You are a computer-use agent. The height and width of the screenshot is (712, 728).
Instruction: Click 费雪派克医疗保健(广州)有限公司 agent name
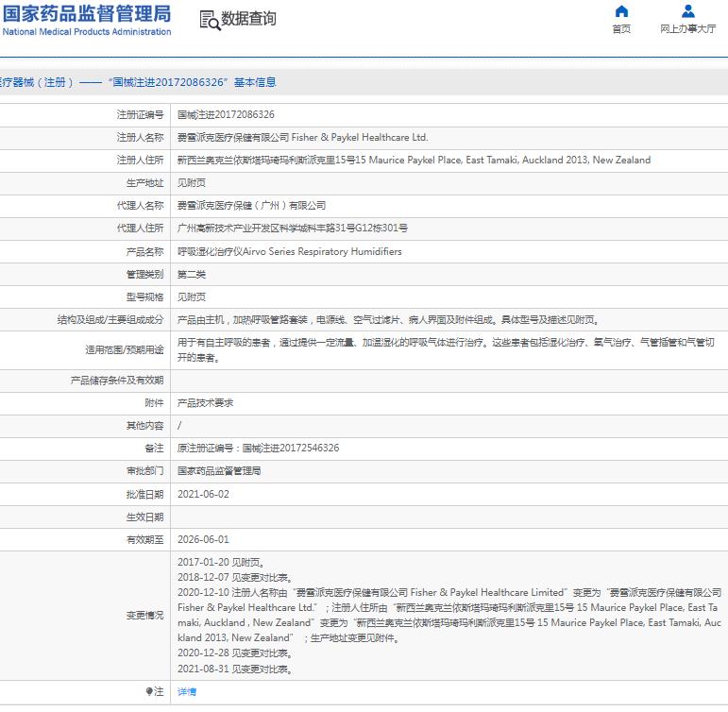(251, 205)
